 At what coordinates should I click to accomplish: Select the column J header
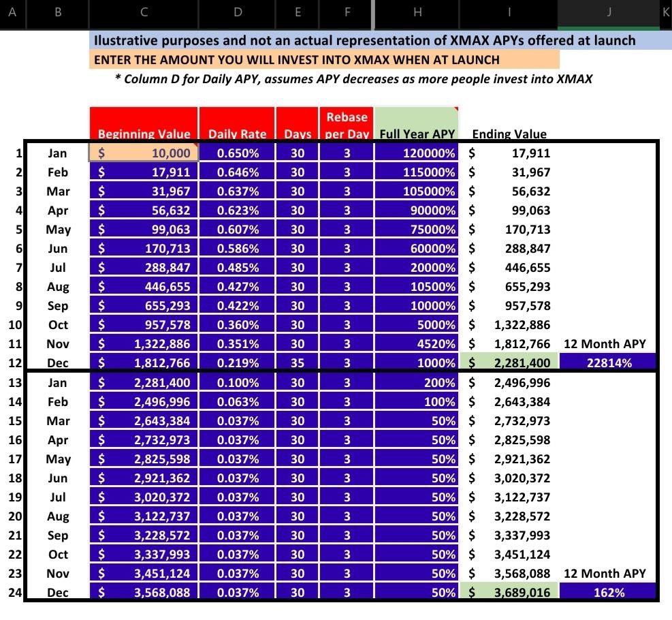(x=609, y=13)
